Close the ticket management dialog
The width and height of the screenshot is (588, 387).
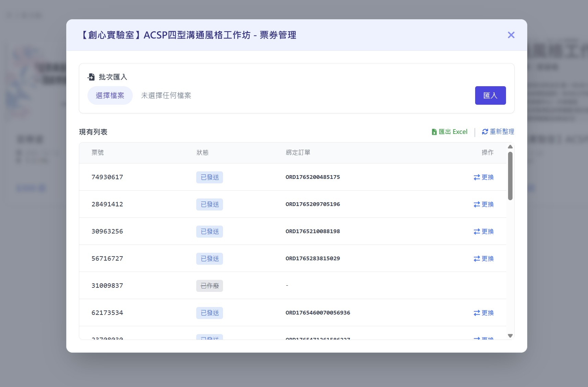(x=511, y=35)
